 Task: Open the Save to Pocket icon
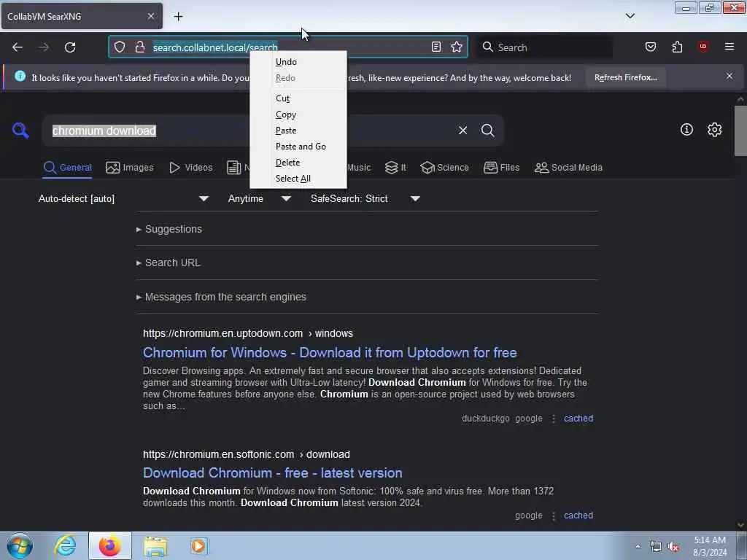pos(650,47)
